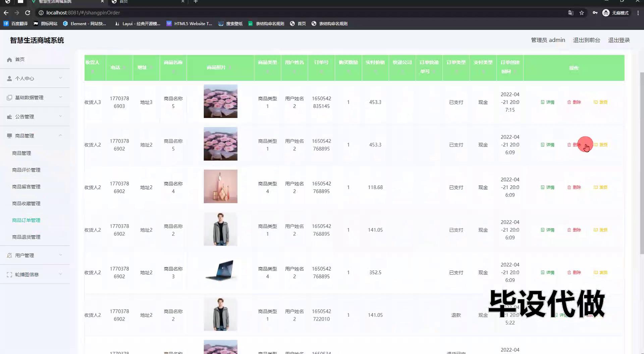The height and width of the screenshot is (354, 644).
Task: Click the browser reload page icon
Action: tap(28, 13)
